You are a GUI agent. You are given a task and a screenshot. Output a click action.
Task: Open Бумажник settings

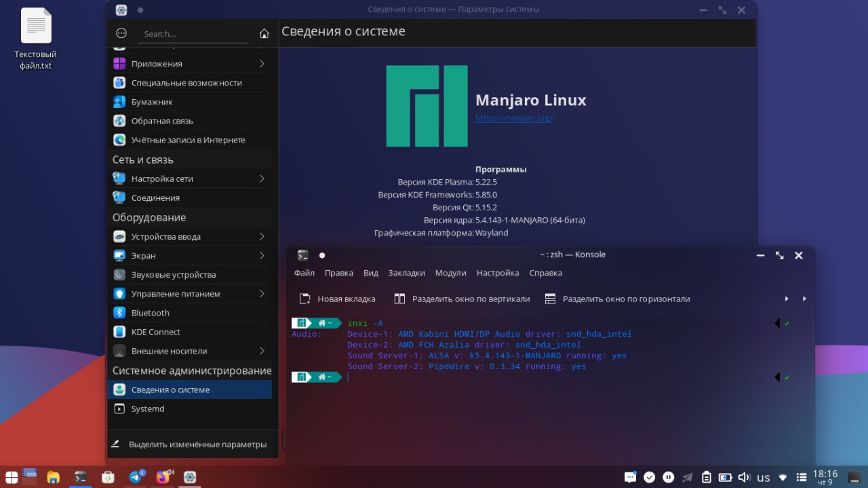point(189,102)
